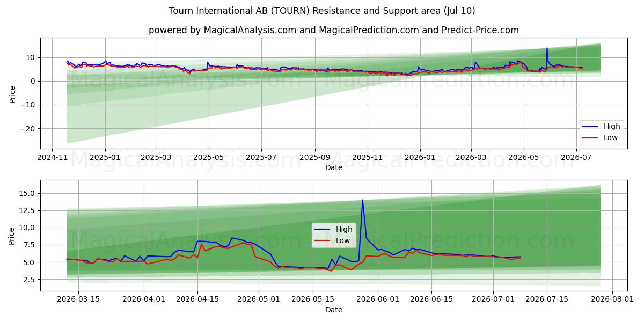Click the 2025-07 tick label

261,157
